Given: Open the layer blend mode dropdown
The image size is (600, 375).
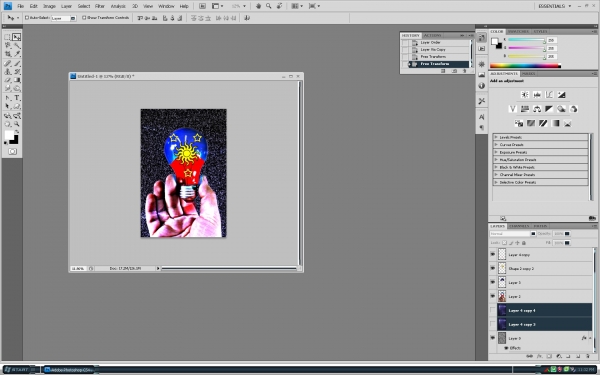Looking at the screenshot, I should [513, 233].
